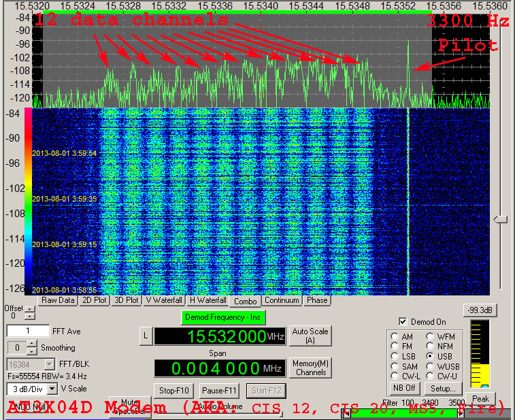515x420 pixels.
Task: Click the Smoothing value field showing 0
Action: (17, 348)
